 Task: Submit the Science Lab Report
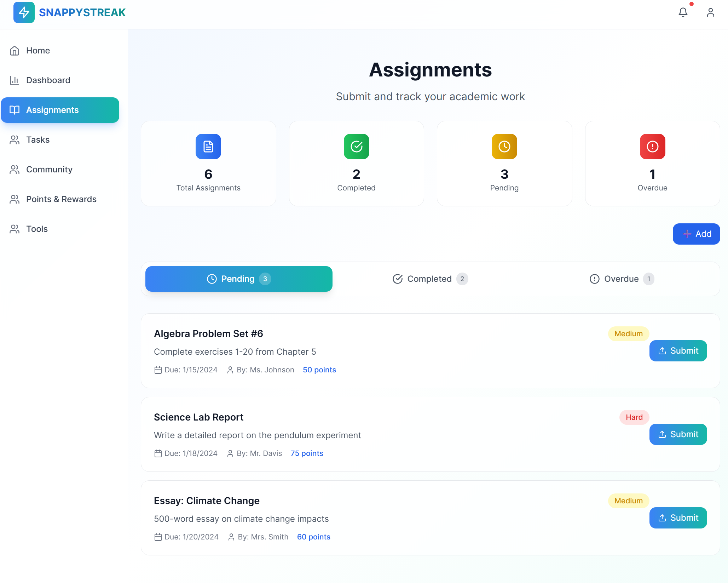point(678,434)
